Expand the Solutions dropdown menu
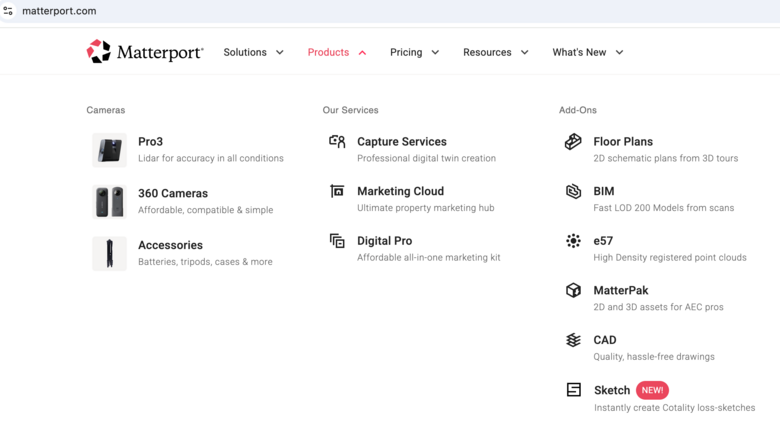Image resolution: width=780 pixels, height=432 pixels. [253, 52]
